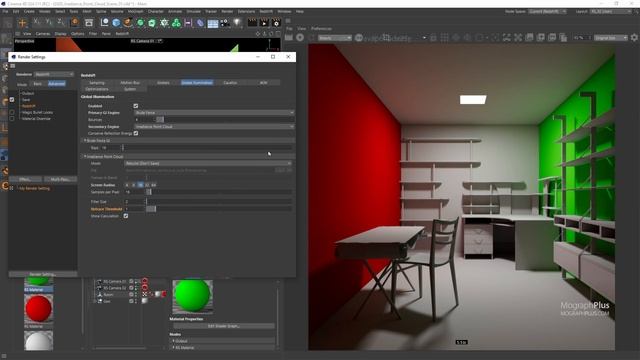The width and height of the screenshot is (640, 360).
Task: Switch to the Globals tab
Action: click(x=163, y=82)
